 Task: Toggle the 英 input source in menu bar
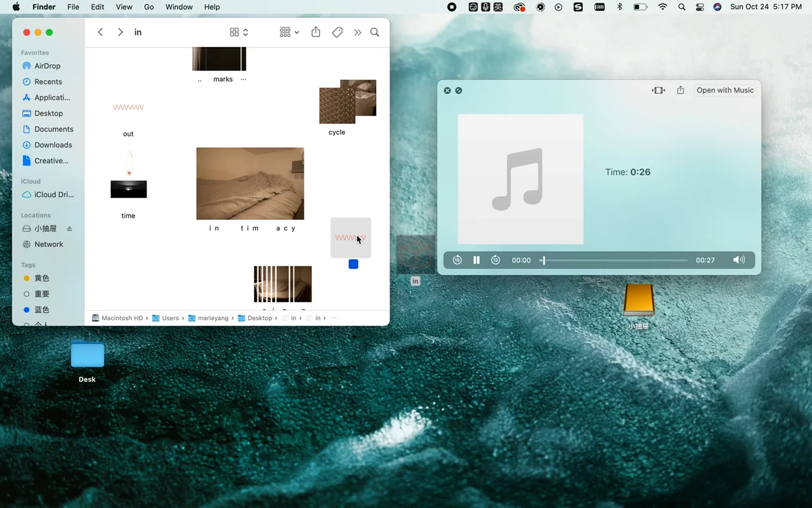click(x=498, y=7)
